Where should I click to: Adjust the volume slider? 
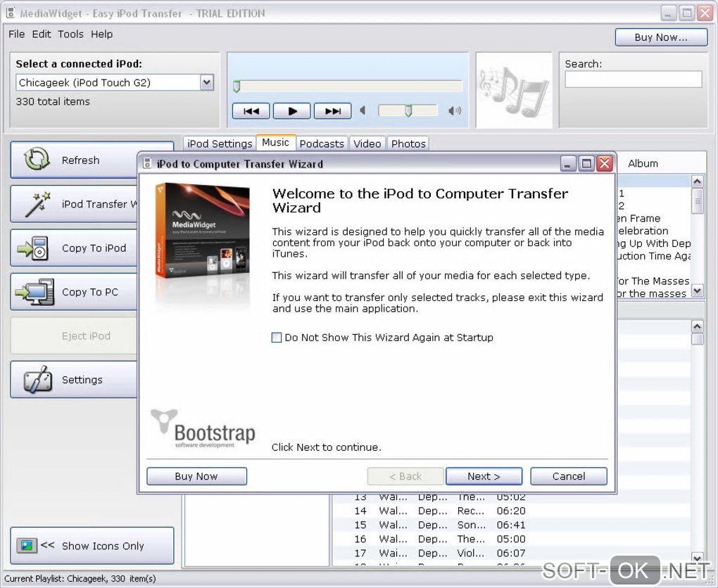(408, 110)
